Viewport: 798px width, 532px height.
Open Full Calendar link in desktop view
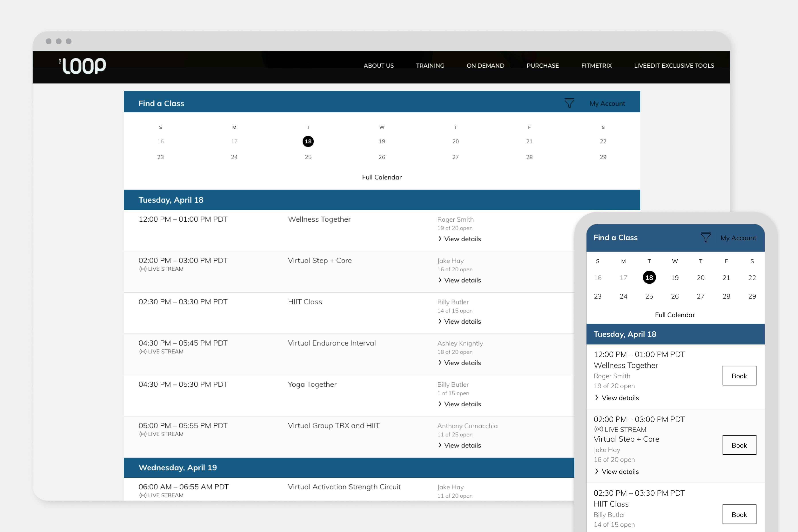[x=382, y=177]
